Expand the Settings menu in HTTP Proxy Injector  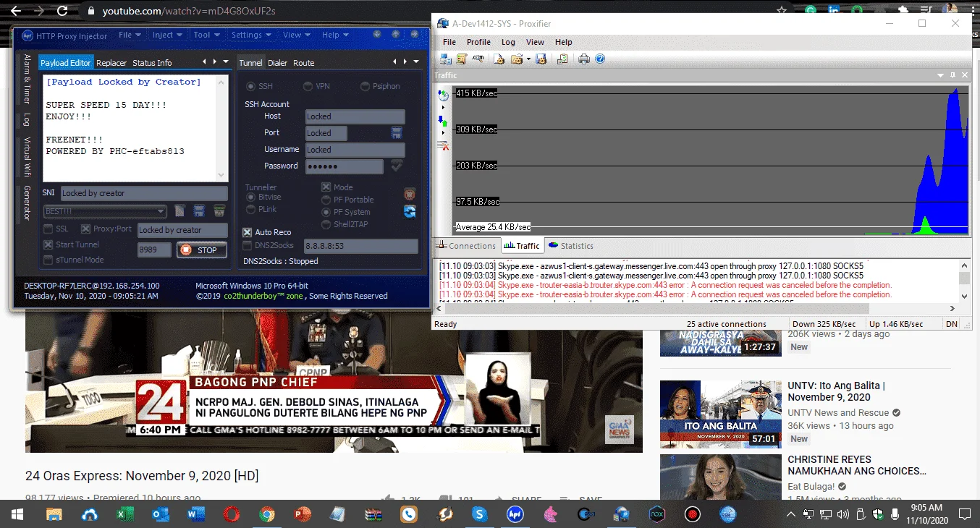pyautogui.click(x=250, y=35)
